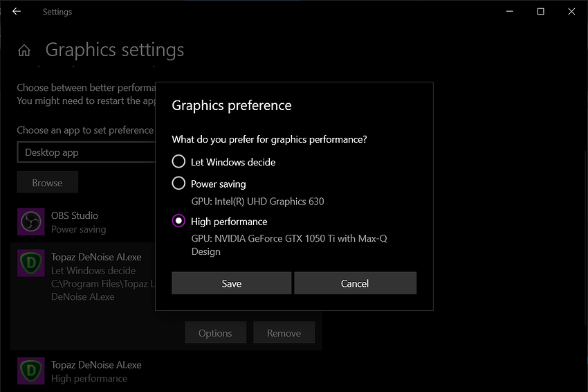This screenshot has width=588, height=392.
Task: Click the back arrow in Settings
Action: tap(17, 12)
